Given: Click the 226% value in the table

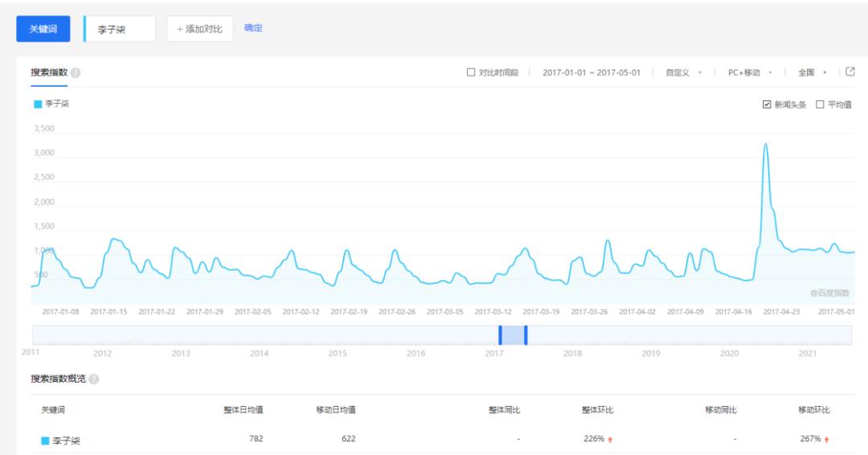Looking at the screenshot, I should pyautogui.click(x=593, y=438).
